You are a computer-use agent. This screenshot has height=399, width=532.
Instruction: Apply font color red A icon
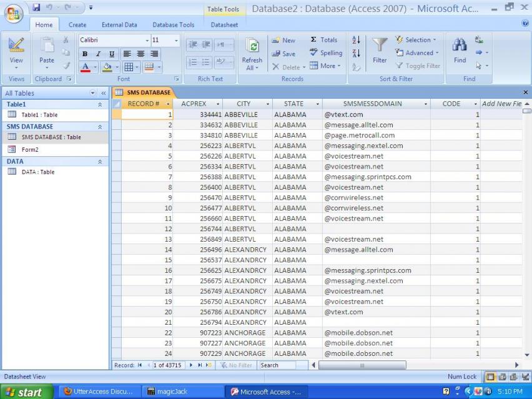[x=86, y=67]
